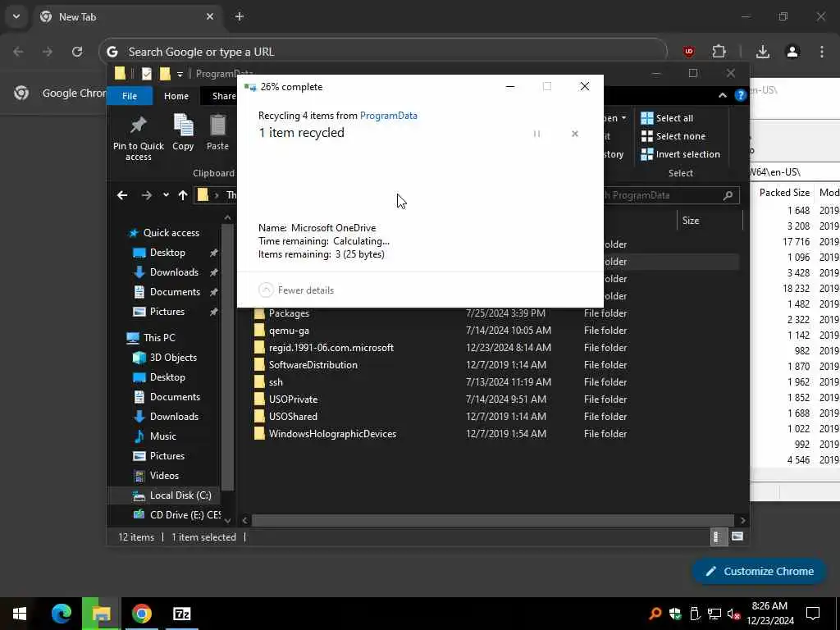Select Quick access in navigation pane
Screen dimensions: 840x630
click(x=165, y=232)
